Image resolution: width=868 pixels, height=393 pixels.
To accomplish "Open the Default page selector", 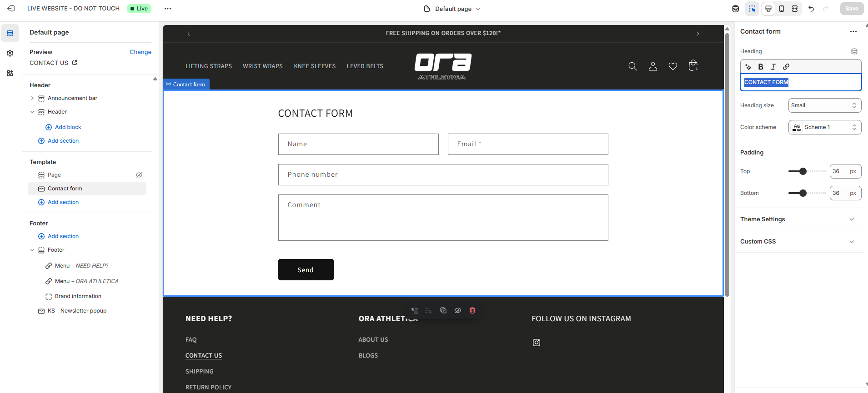I will point(452,9).
